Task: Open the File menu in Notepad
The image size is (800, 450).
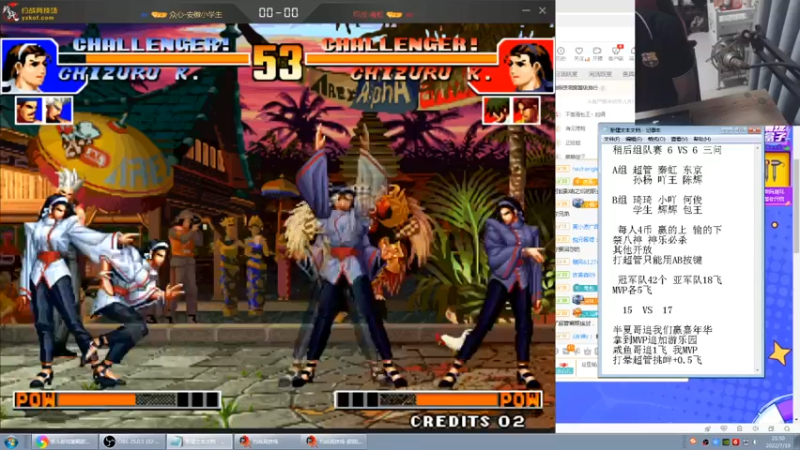Action: click(x=611, y=139)
